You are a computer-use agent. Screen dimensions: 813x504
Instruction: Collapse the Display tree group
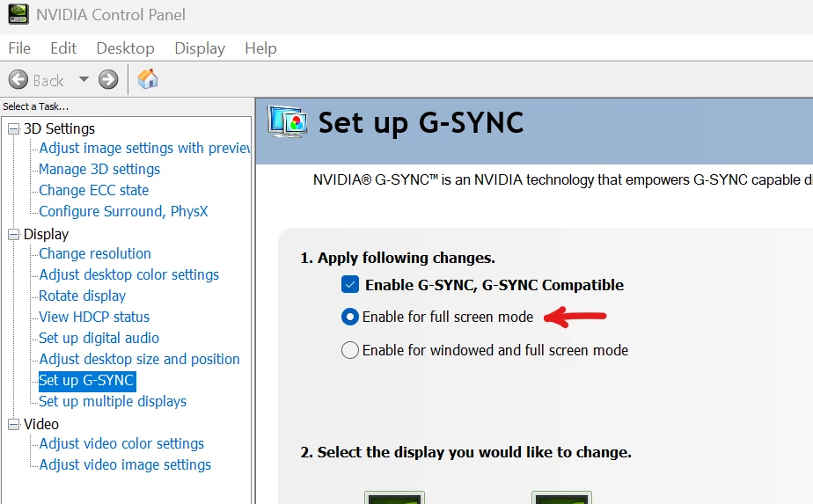coord(14,234)
